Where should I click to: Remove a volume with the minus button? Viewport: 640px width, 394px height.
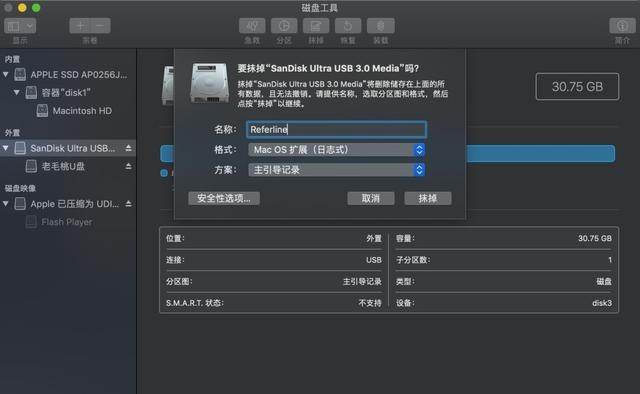coord(100,26)
